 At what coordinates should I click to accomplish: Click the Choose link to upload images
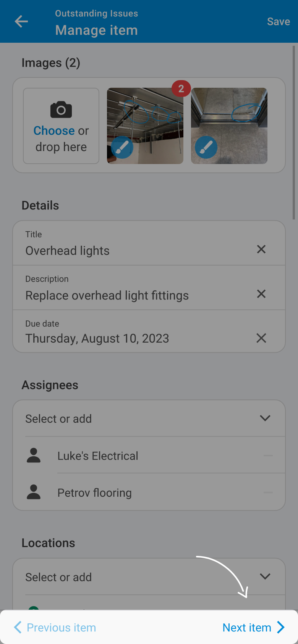point(54,131)
